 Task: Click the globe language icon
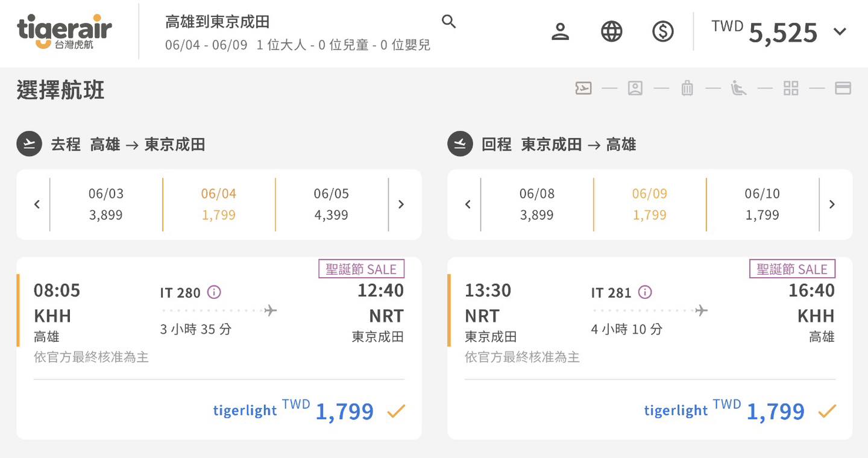[x=612, y=31]
